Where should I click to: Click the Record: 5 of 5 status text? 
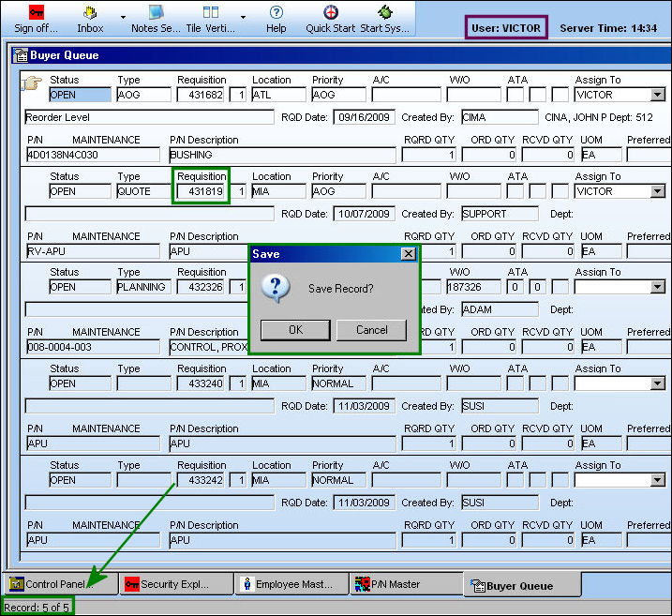37,608
